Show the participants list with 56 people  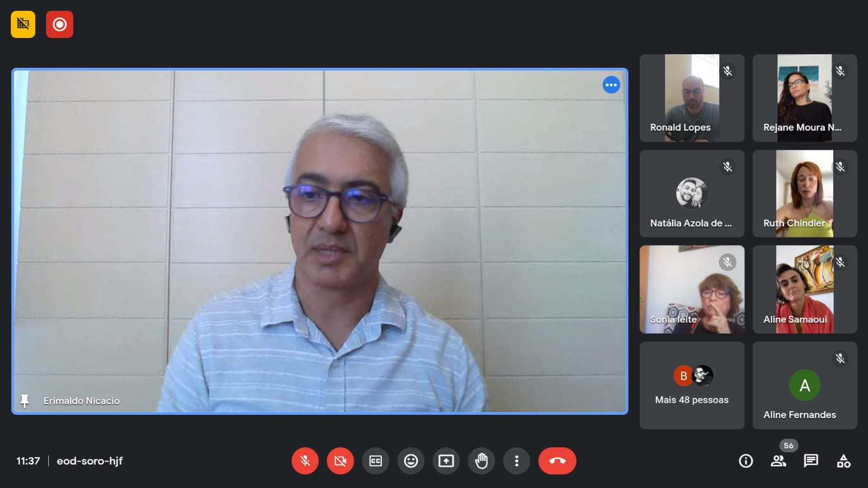pyautogui.click(x=778, y=461)
